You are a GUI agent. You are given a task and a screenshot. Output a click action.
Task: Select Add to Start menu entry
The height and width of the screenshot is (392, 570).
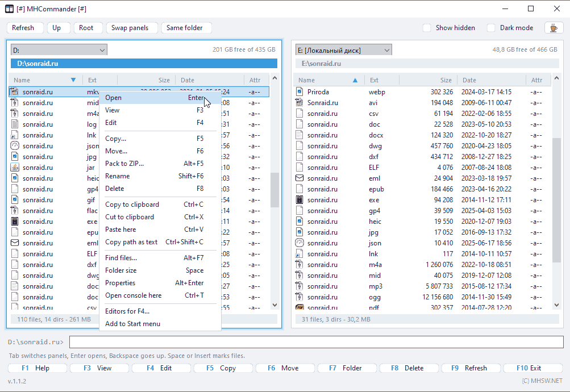click(160, 324)
